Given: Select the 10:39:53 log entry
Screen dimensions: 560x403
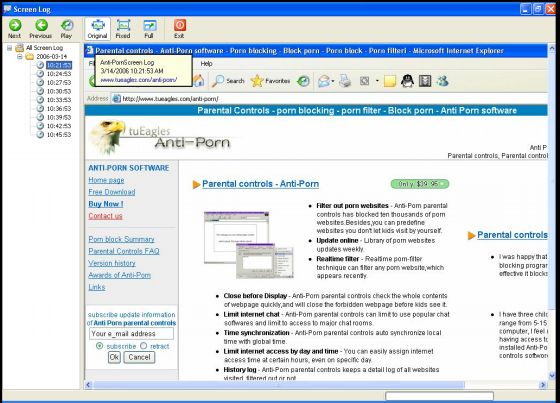Looking at the screenshot, I should (x=59, y=117).
